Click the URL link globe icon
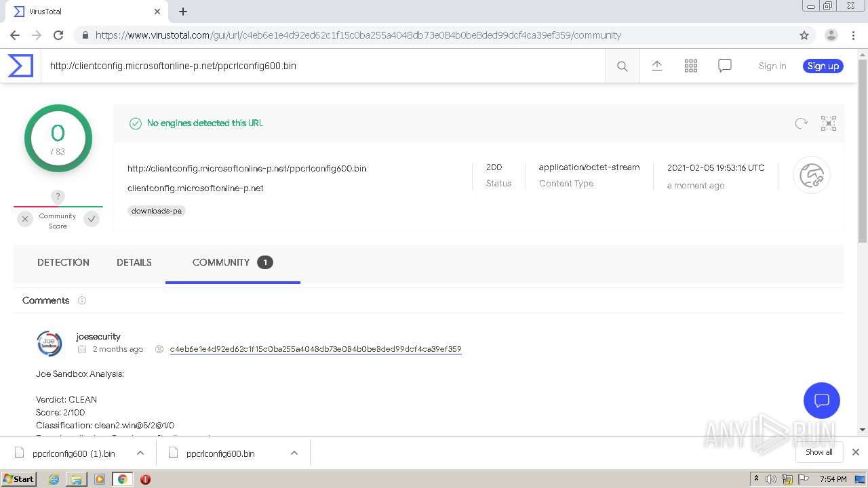This screenshot has width=868, height=488. coord(812,176)
